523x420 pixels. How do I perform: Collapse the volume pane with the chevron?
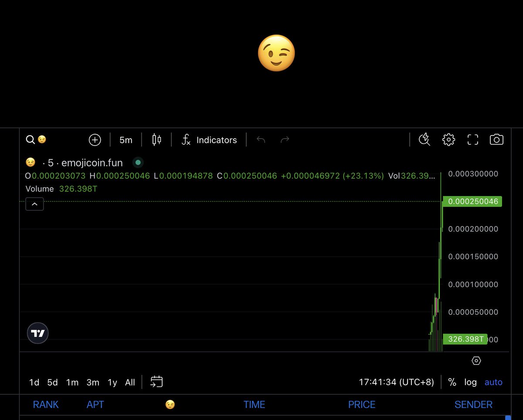(x=34, y=203)
